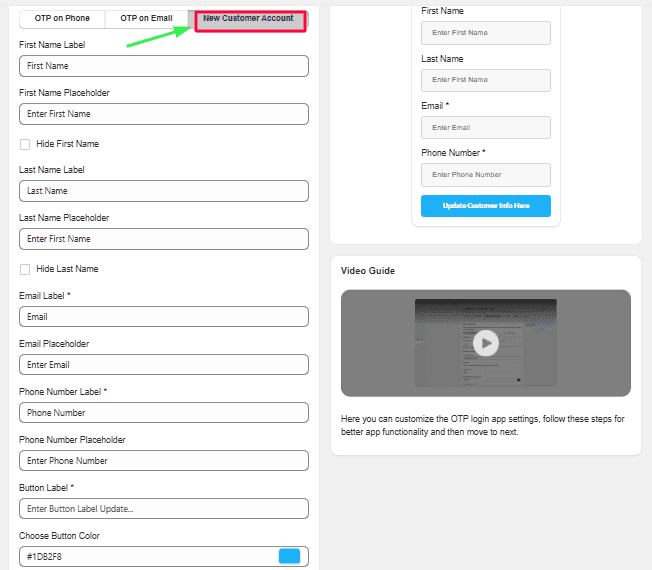This screenshot has height=570, width=652.
Task: Click the Last Name Label input field
Action: tap(164, 191)
